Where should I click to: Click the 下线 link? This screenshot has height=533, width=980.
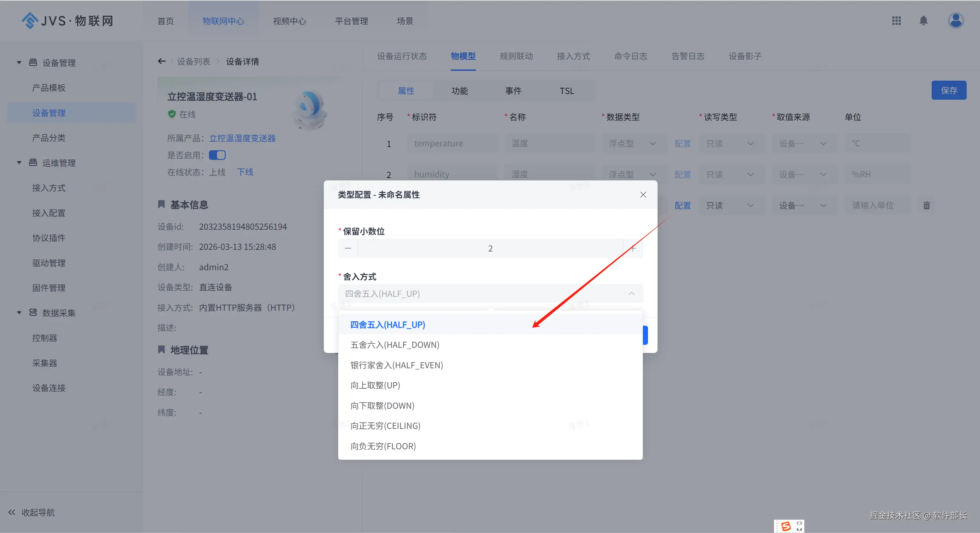[x=245, y=172]
